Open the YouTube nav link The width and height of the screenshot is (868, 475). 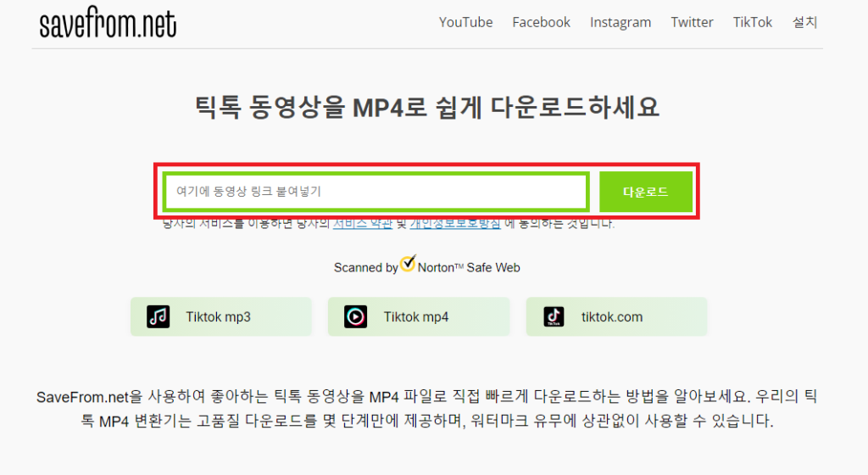point(465,22)
